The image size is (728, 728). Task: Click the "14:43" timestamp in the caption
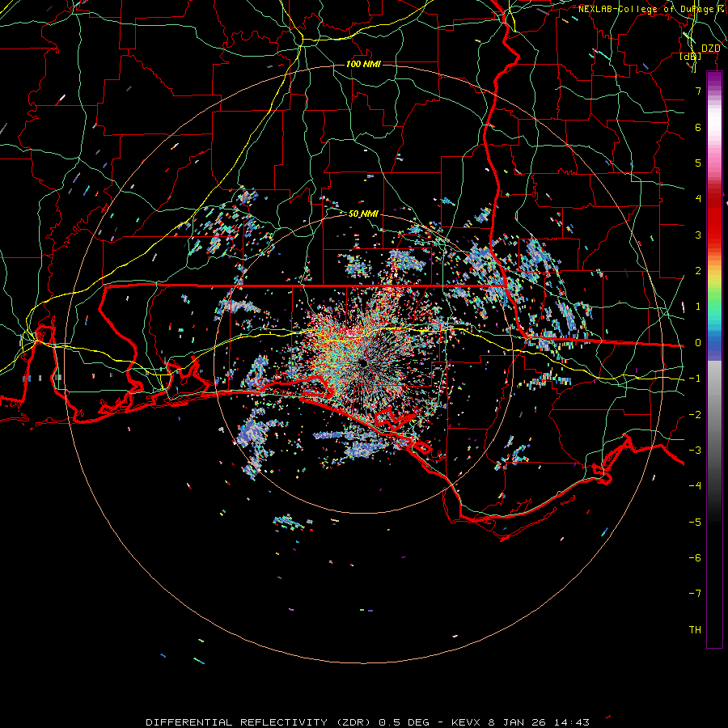point(572,722)
